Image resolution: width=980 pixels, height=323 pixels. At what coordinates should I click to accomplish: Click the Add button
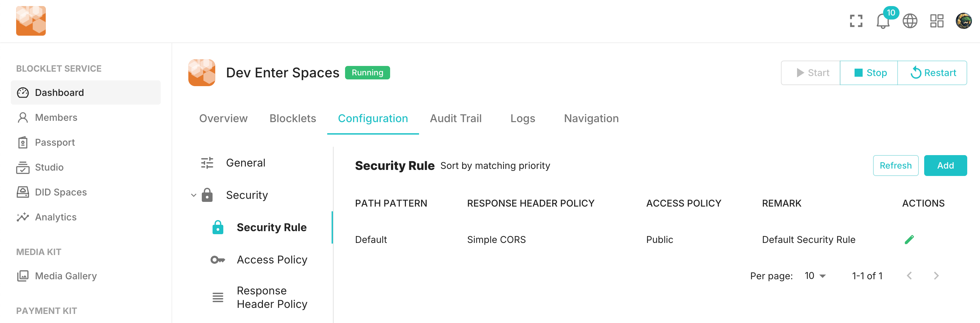pyautogui.click(x=945, y=166)
